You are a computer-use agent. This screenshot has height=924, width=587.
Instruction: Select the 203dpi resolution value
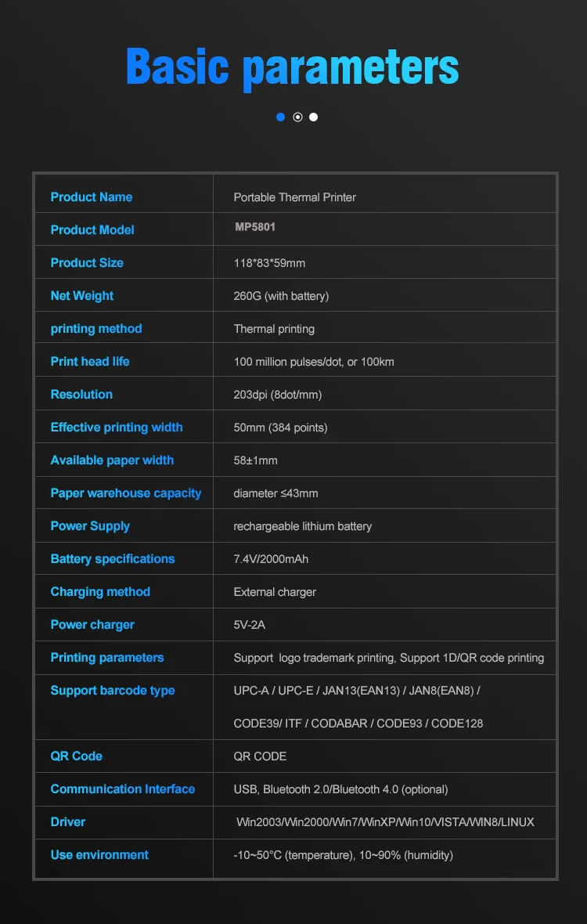277,395
